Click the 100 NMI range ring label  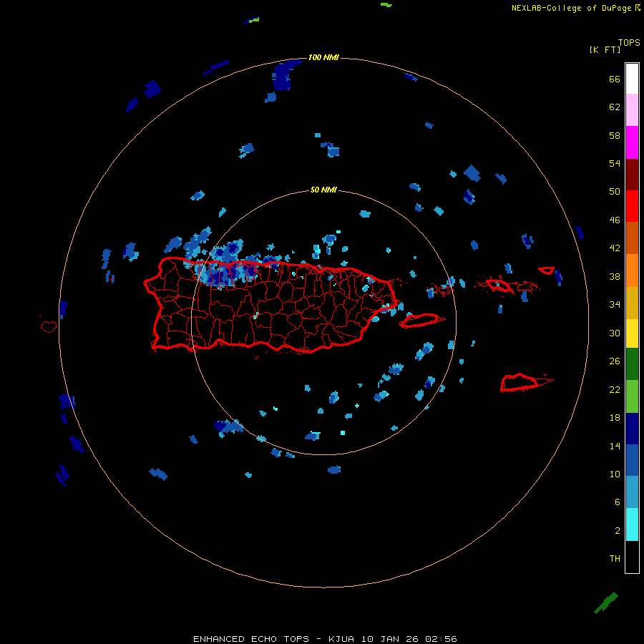323,57
